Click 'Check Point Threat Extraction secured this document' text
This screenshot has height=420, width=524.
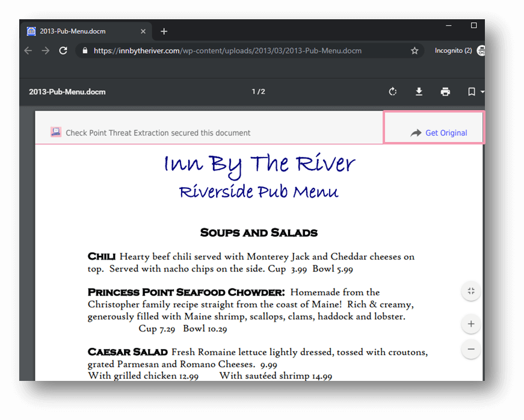[158, 133]
